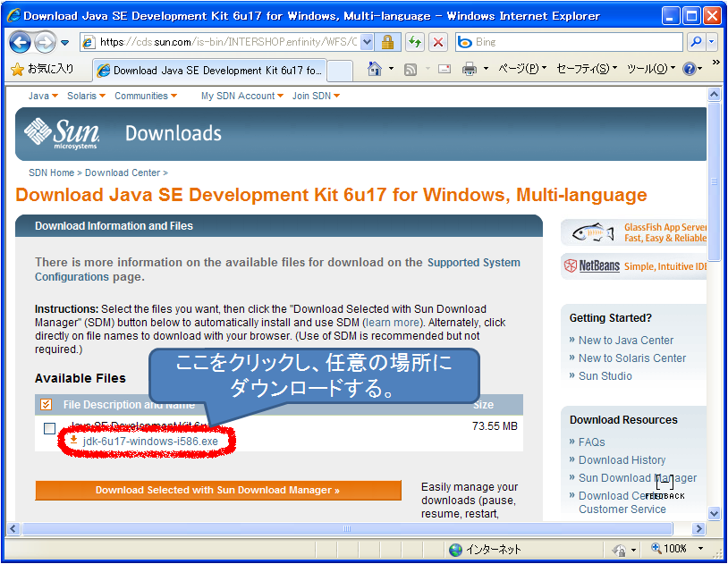Click the Protected Mode status icon
The width and height of the screenshot is (728, 564).
(x=619, y=550)
